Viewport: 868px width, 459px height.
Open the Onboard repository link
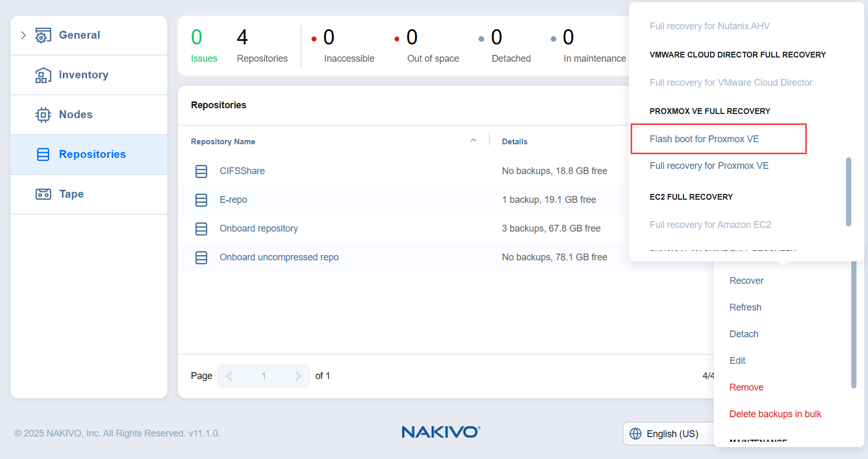[258, 228]
